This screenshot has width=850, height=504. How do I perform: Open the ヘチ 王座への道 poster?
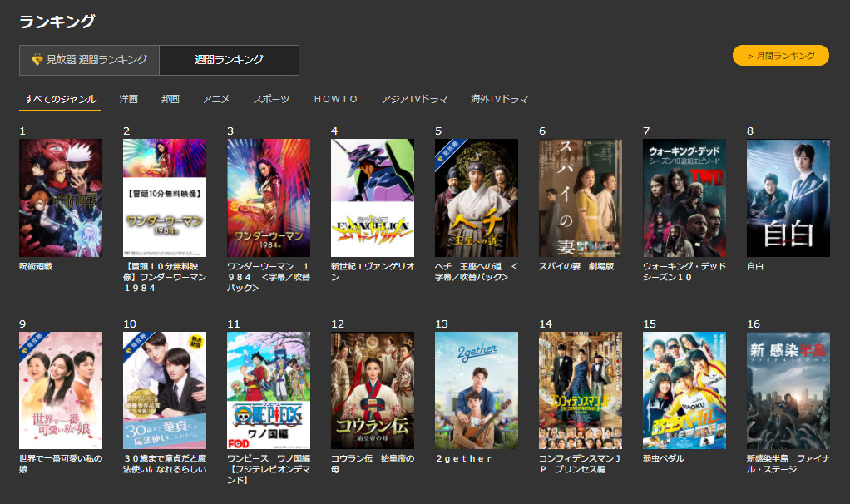477,198
